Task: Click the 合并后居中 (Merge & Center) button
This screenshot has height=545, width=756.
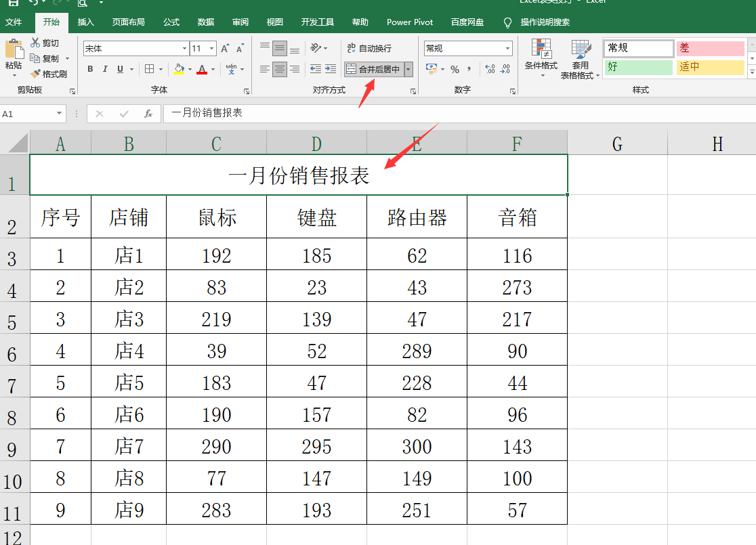Action: coord(374,69)
